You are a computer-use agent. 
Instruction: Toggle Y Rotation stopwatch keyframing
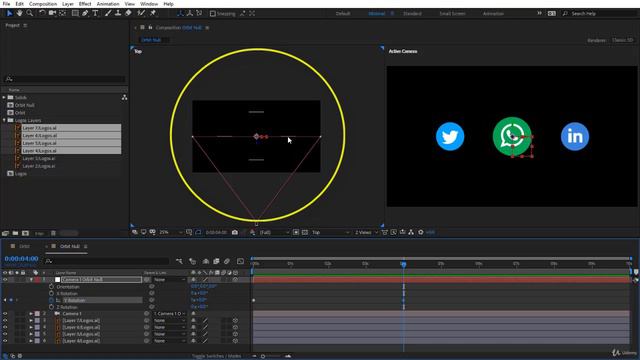click(x=51, y=300)
